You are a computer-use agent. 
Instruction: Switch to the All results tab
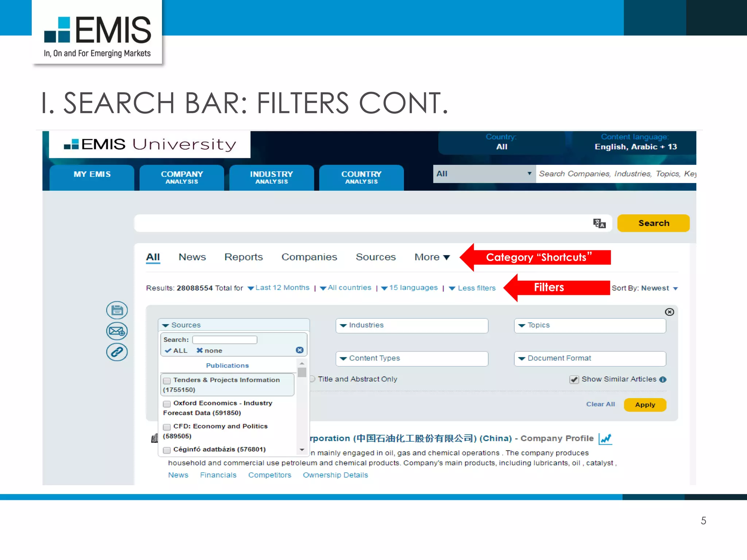pyautogui.click(x=153, y=257)
